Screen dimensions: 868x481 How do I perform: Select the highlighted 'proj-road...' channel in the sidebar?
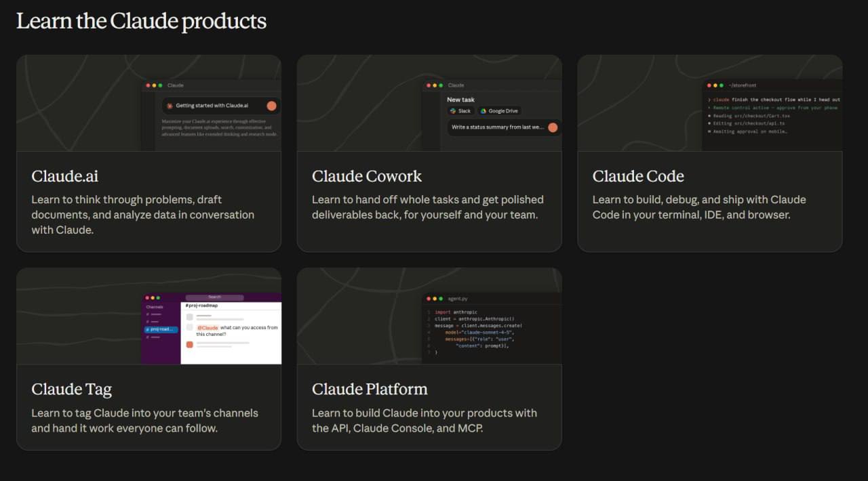[161, 329]
